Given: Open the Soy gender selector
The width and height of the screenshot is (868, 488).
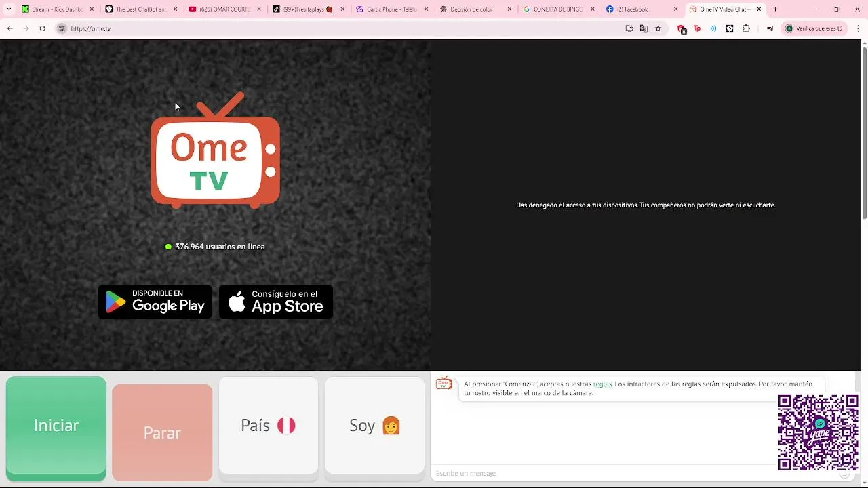Looking at the screenshot, I should 375,425.
